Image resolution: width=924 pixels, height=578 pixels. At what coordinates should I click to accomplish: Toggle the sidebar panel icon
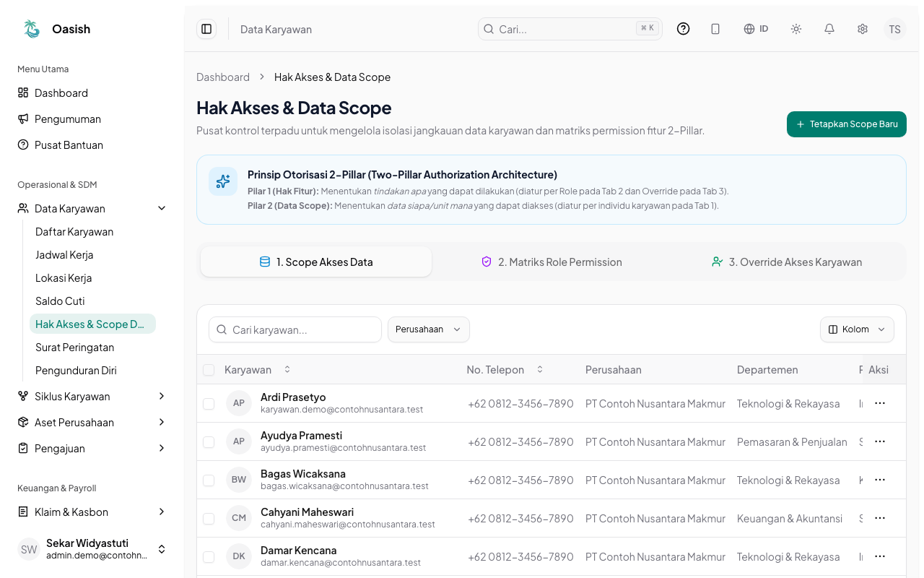(206, 29)
